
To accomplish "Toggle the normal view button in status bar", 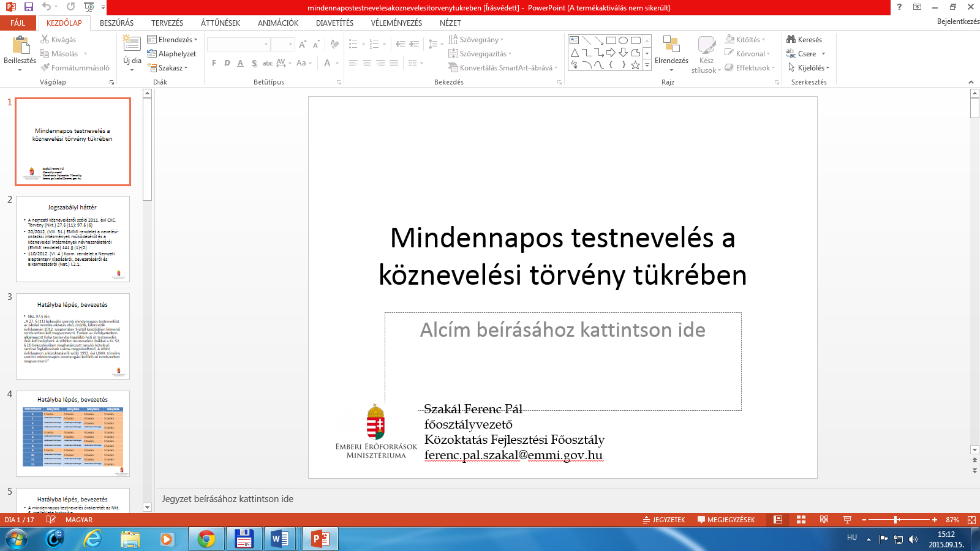I will point(778,520).
